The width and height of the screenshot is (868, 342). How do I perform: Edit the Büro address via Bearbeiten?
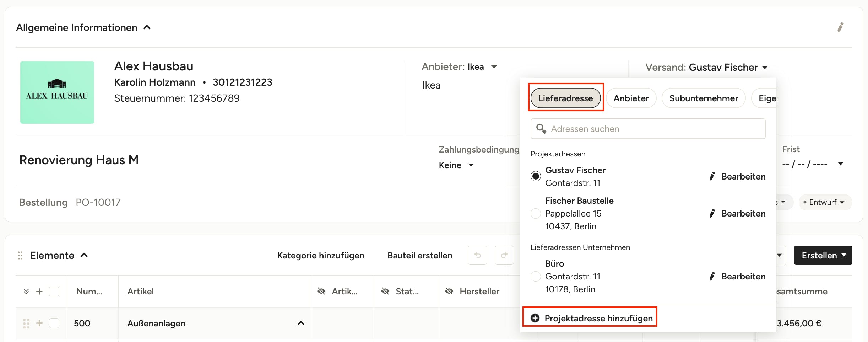[737, 276]
